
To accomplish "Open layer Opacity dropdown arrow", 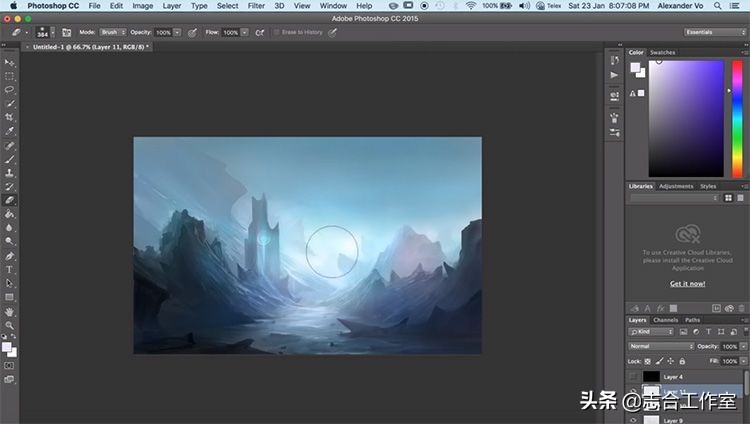I will click(x=743, y=346).
